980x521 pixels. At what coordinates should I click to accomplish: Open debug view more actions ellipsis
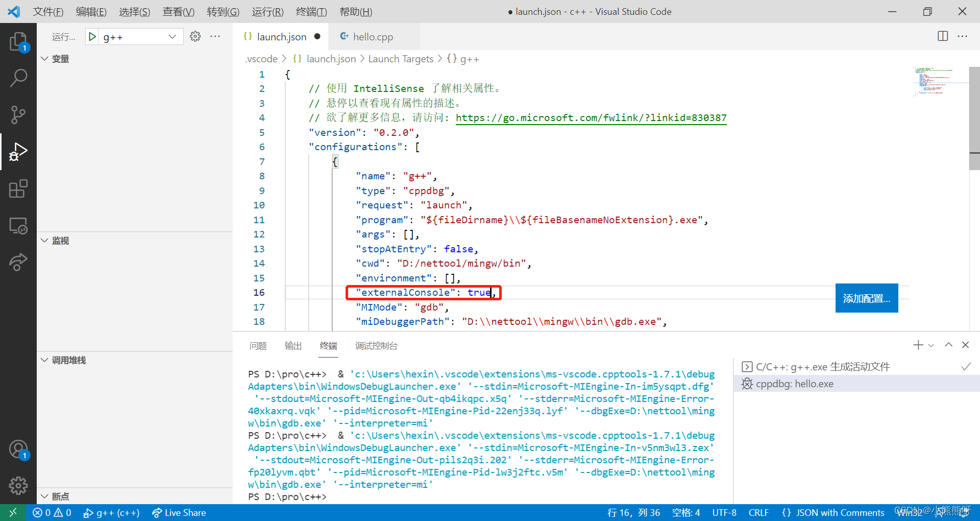pos(215,36)
